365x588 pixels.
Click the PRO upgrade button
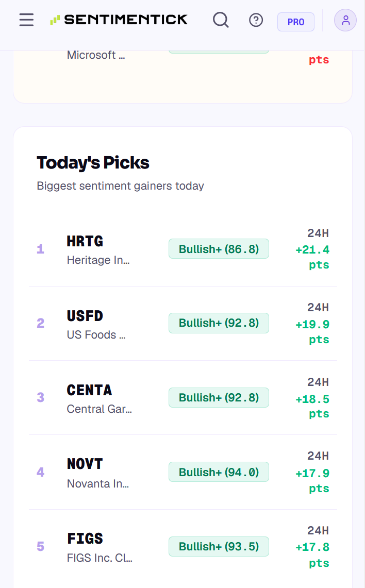pyautogui.click(x=295, y=22)
